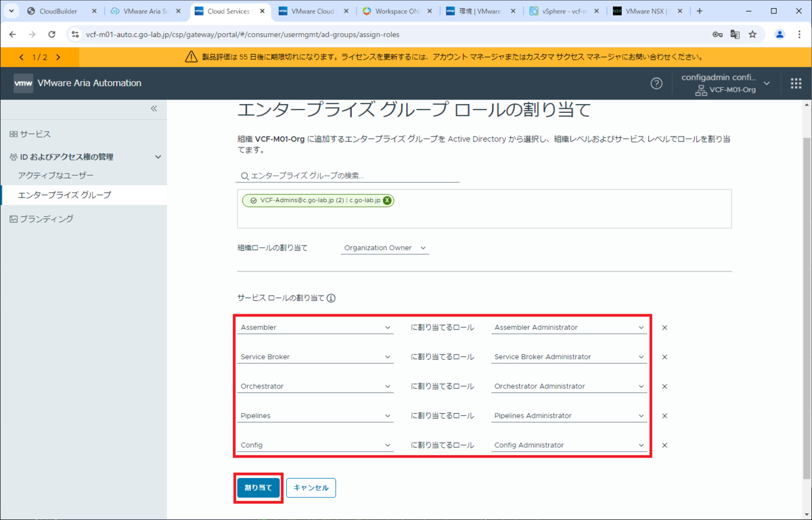
Task: Open the saved password key icon
Action: 717,34
